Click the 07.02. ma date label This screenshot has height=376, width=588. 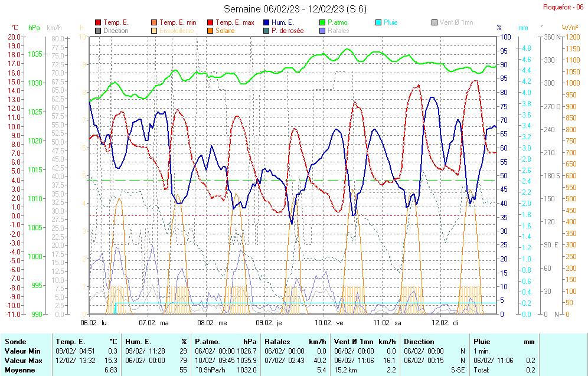153,323
